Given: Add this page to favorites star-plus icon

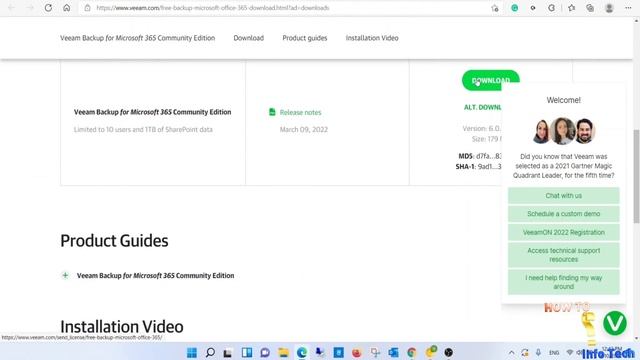Looking at the screenshot, I should click(495, 8).
